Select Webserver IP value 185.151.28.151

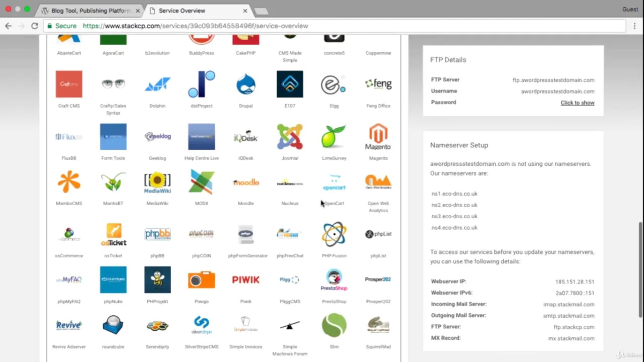point(575,282)
